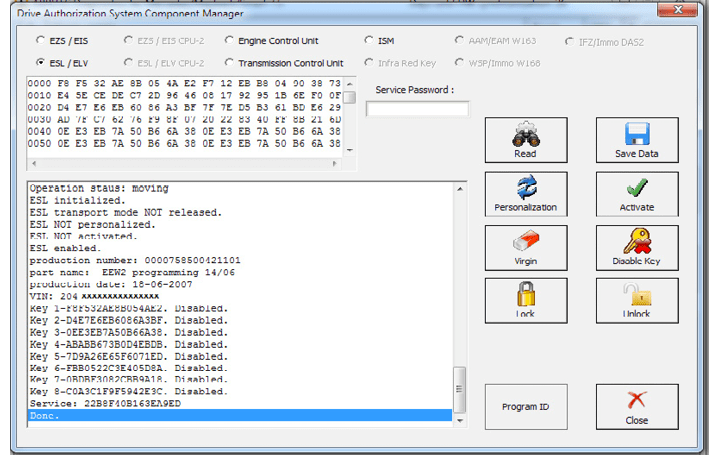Select the ESL / ELV radio button
Screen dimensions: 719x455
40,63
